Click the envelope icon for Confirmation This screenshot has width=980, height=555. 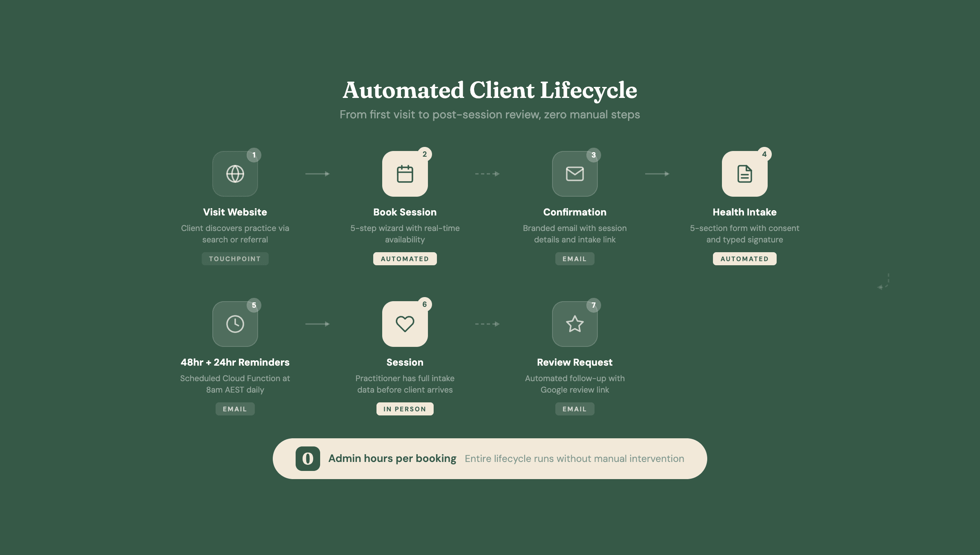tap(575, 174)
